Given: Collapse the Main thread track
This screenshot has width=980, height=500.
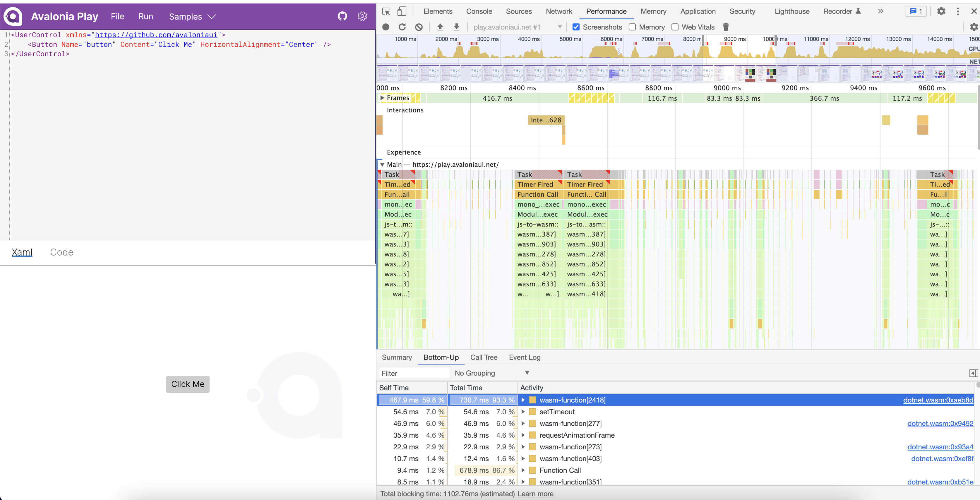Looking at the screenshot, I should (382, 165).
